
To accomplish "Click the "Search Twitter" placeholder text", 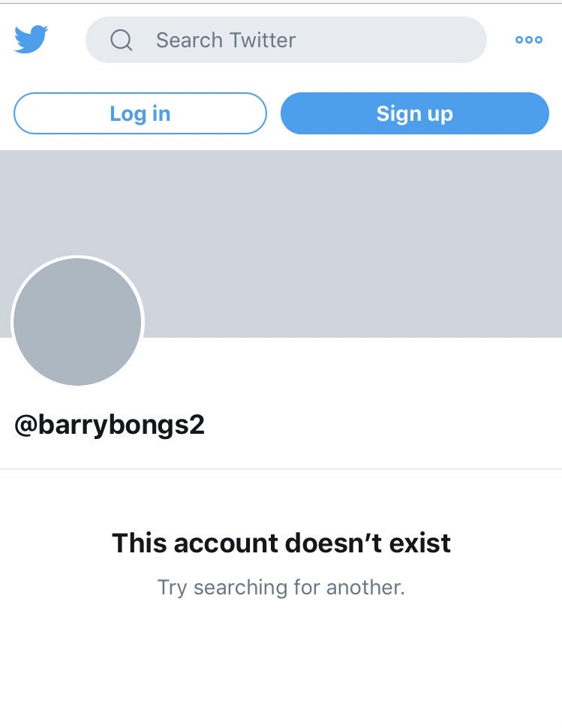I will click(226, 40).
